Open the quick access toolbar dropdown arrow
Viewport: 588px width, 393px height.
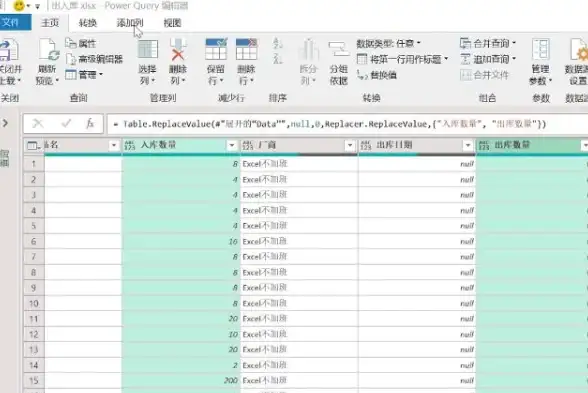click(x=38, y=6)
